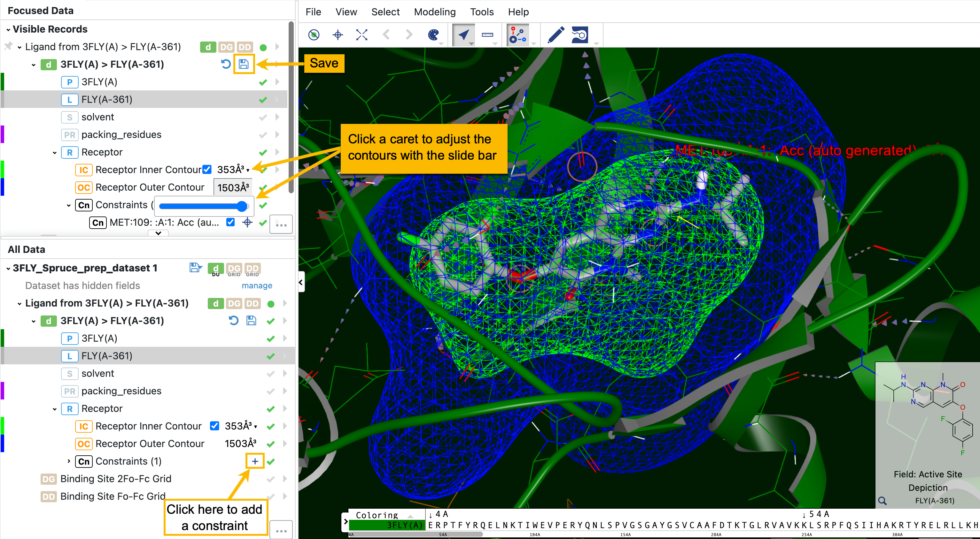The image size is (980, 539).
Task: Toggle Receptor Inner Contour checkbox in All Data
Action: 214,426
